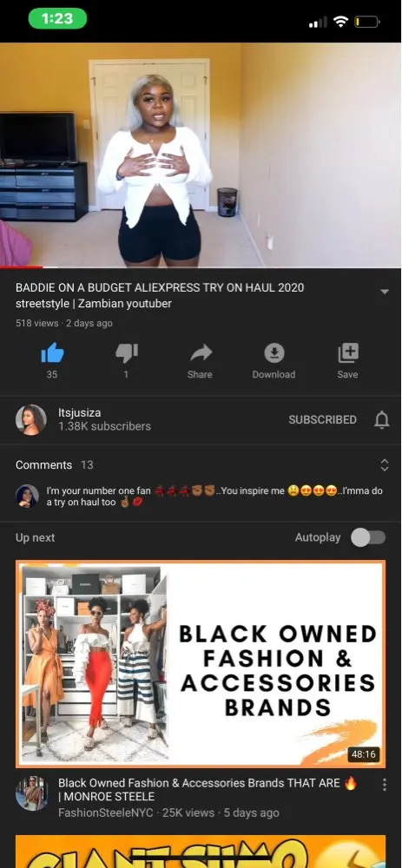Tap the Download icon
Viewport: 402px width, 868px height.
coord(274,352)
